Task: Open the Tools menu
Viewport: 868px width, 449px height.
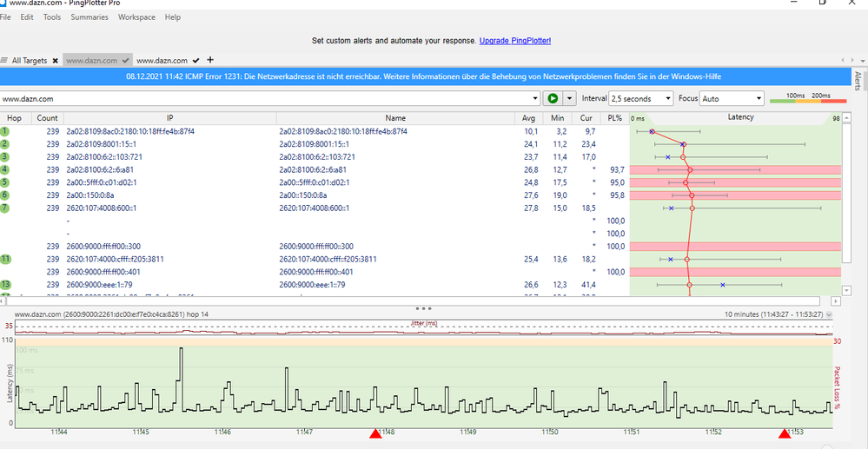Action: point(52,17)
